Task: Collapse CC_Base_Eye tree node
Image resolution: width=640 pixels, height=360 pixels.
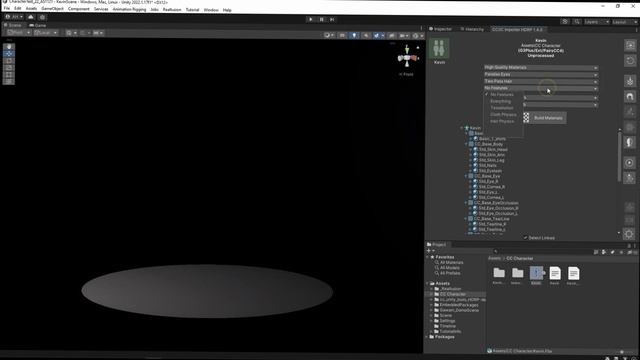Action: coord(466,176)
